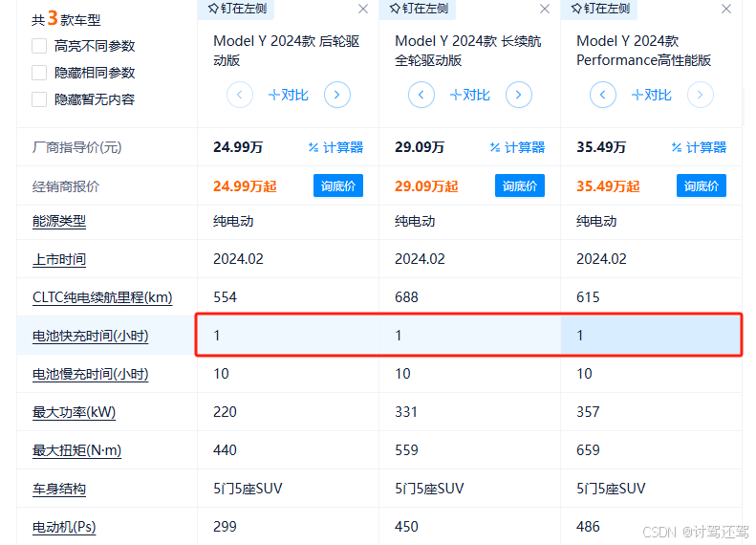Image resolution: width=756 pixels, height=545 pixels.
Task: Select the 331 max power value
Action: pos(406,412)
